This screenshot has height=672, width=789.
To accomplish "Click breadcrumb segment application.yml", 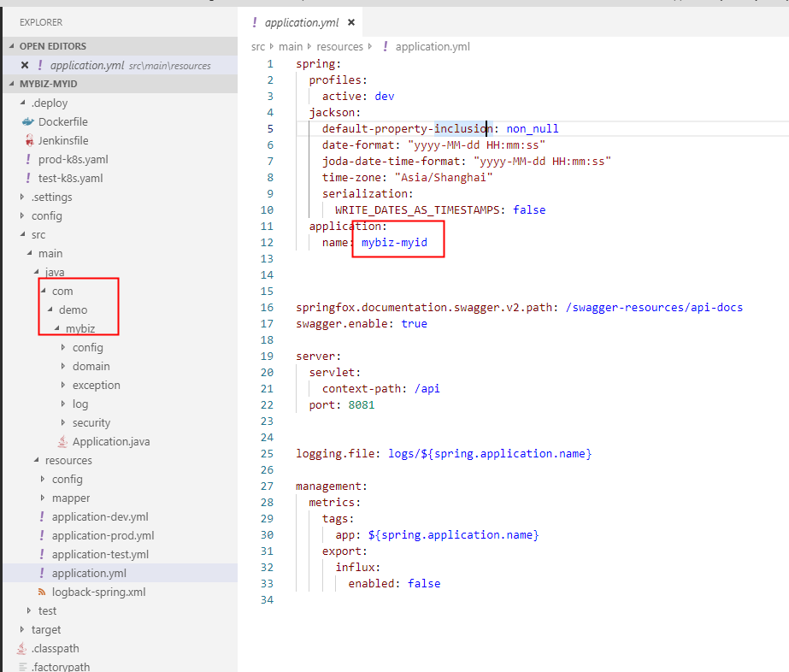I will (x=433, y=46).
